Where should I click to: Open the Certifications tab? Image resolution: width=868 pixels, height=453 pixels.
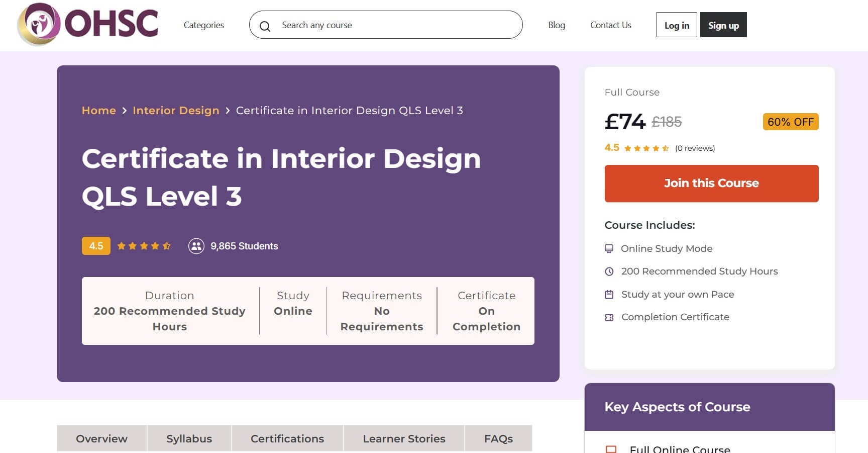coord(287,438)
